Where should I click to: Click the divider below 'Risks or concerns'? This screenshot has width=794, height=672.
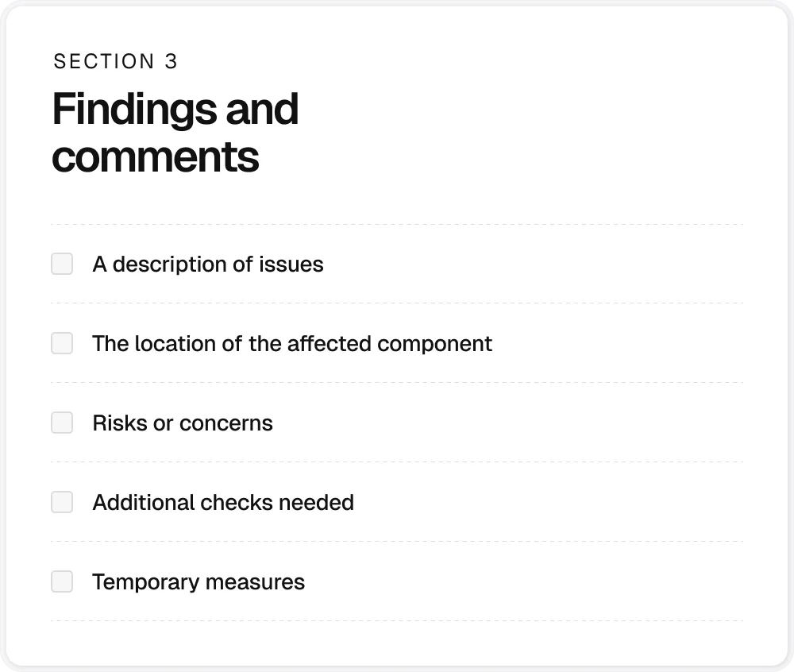click(x=397, y=462)
